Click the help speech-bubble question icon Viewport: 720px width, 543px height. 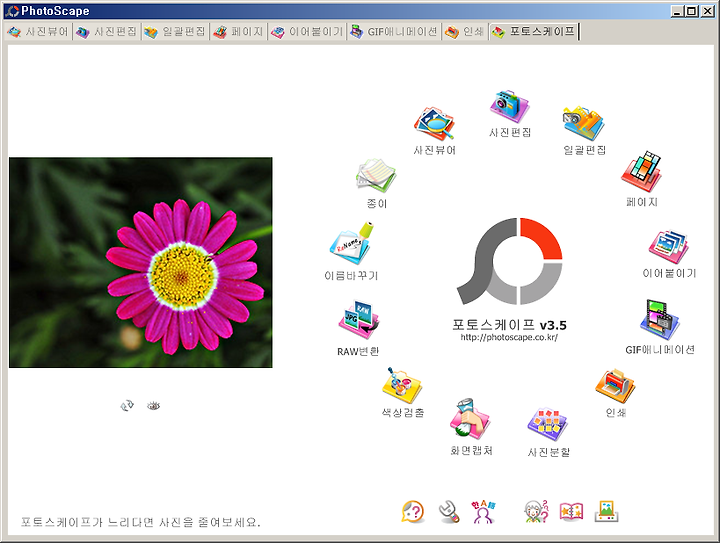tap(413, 511)
